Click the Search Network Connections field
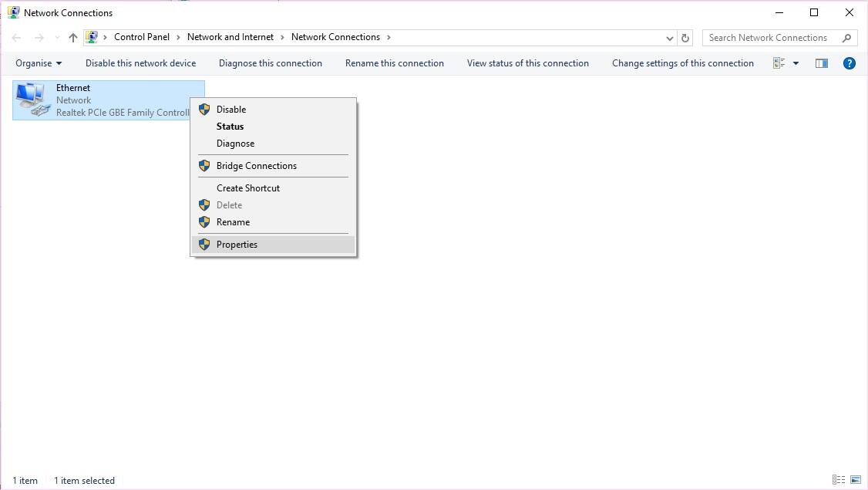 (771, 38)
